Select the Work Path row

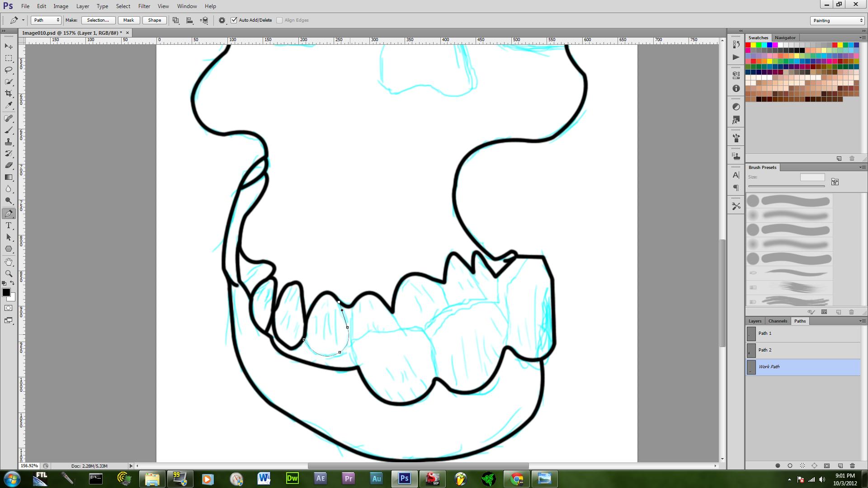[x=803, y=367]
